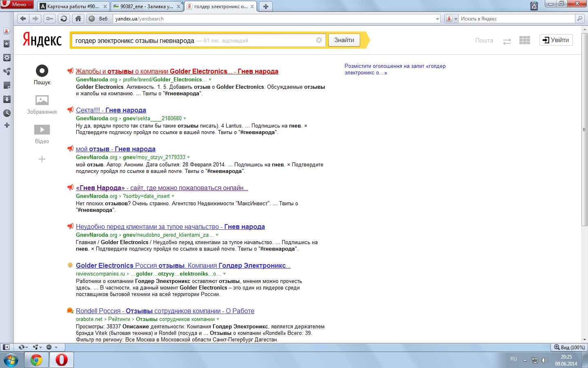This screenshot has width=588, height=368.
Task: Open Opera Link sync status menu
Action: point(23,347)
